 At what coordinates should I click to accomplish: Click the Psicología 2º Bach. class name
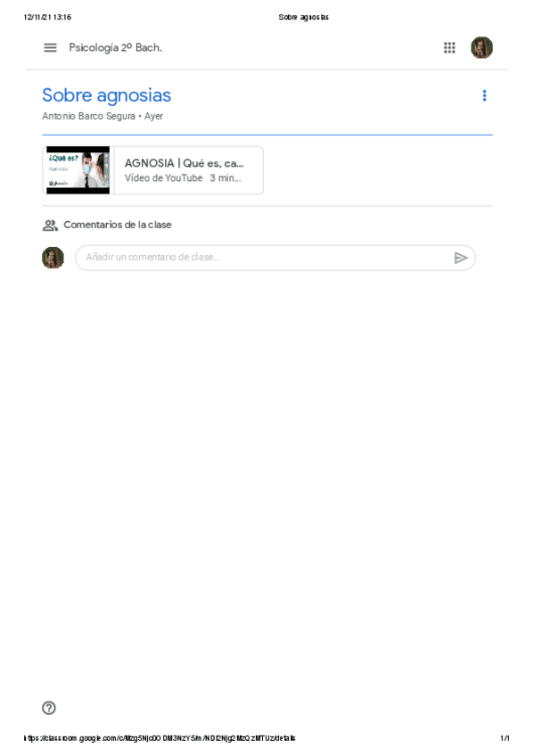click(x=115, y=48)
